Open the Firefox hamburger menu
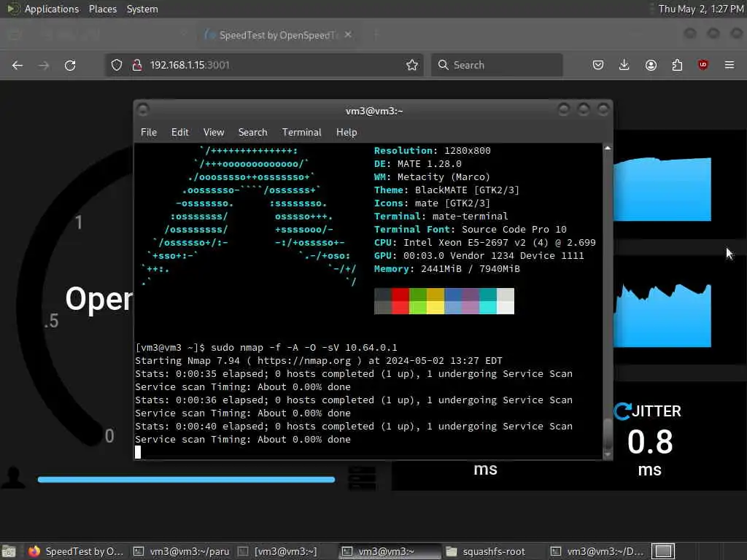The image size is (747, 560). (729, 65)
